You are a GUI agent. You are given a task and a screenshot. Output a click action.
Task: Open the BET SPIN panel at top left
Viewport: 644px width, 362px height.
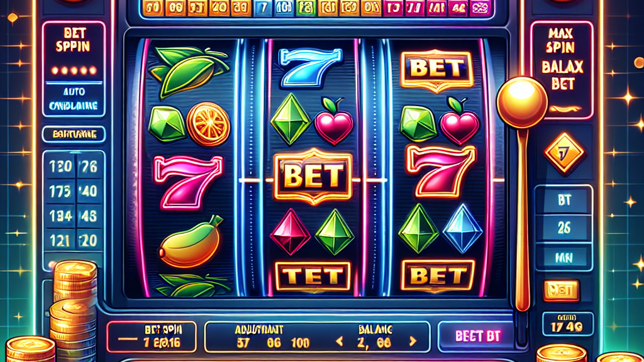(x=73, y=40)
